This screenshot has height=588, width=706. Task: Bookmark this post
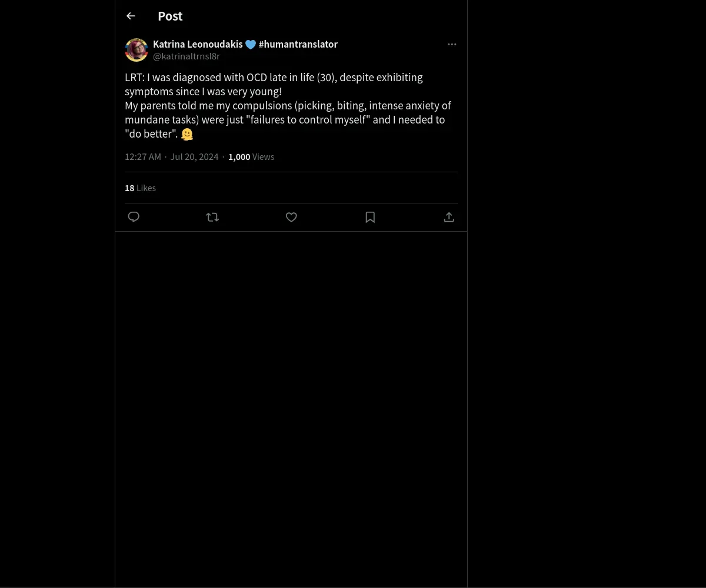370,217
